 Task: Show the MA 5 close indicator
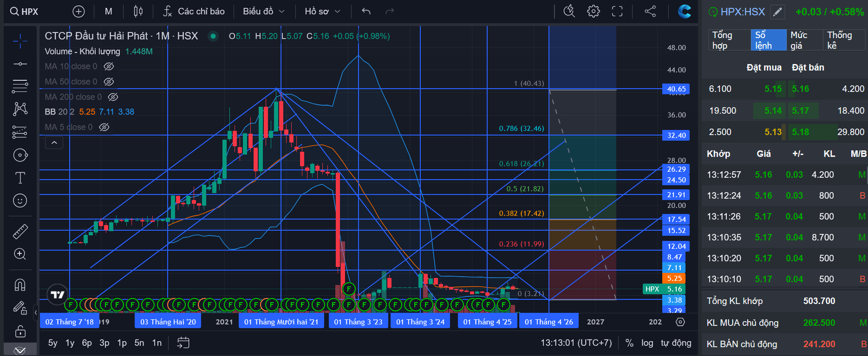[x=104, y=127]
